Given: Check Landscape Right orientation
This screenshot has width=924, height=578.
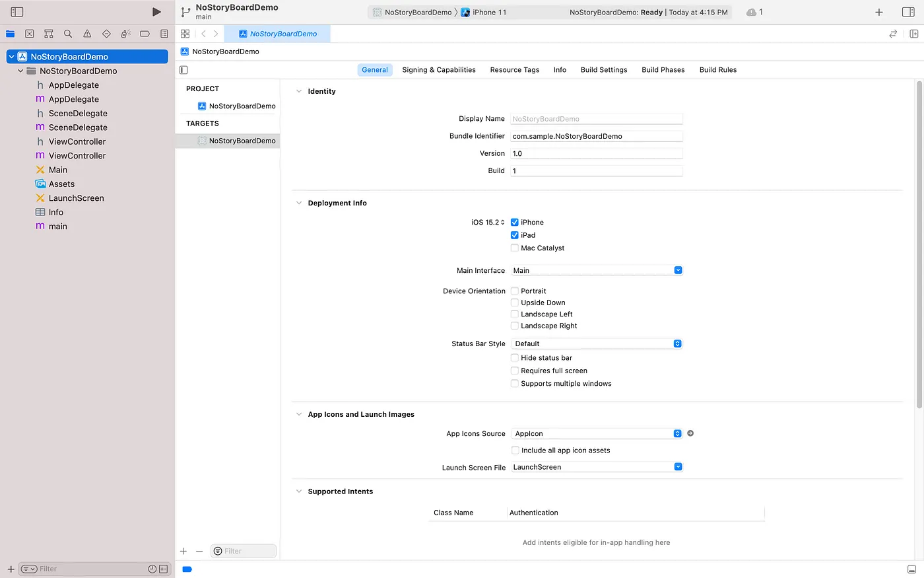Looking at the screenshot, I should click(515, 326).
